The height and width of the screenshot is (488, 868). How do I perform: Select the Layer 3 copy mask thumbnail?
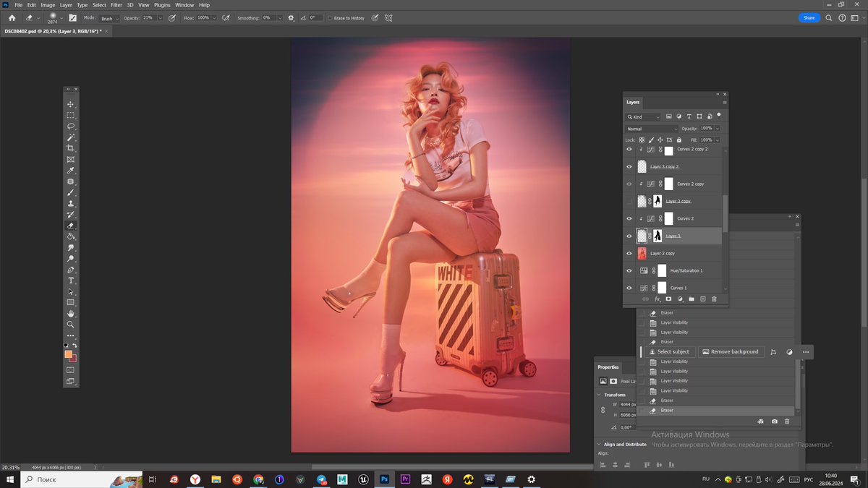(x=658, y=201)
